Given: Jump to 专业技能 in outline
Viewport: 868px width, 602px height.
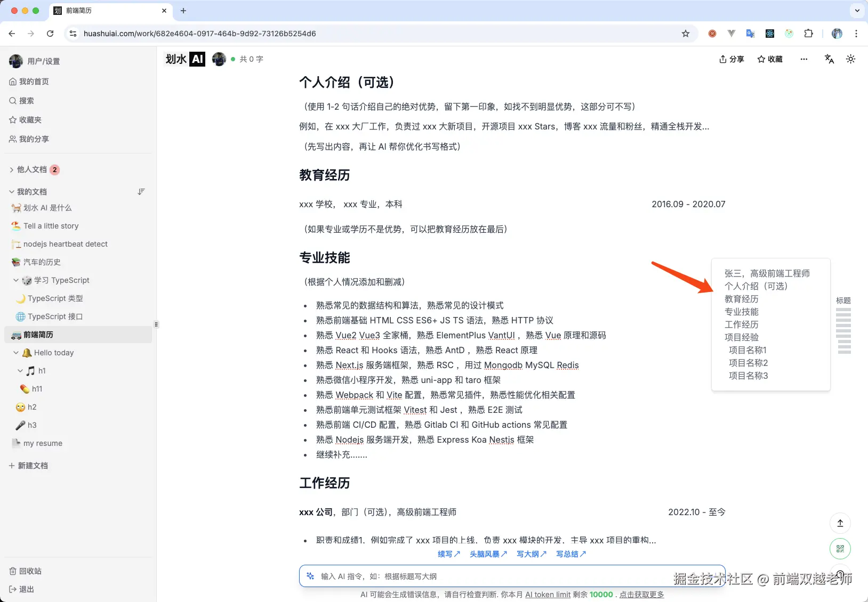Looking at the screenshot, I should tap(741, 312).
